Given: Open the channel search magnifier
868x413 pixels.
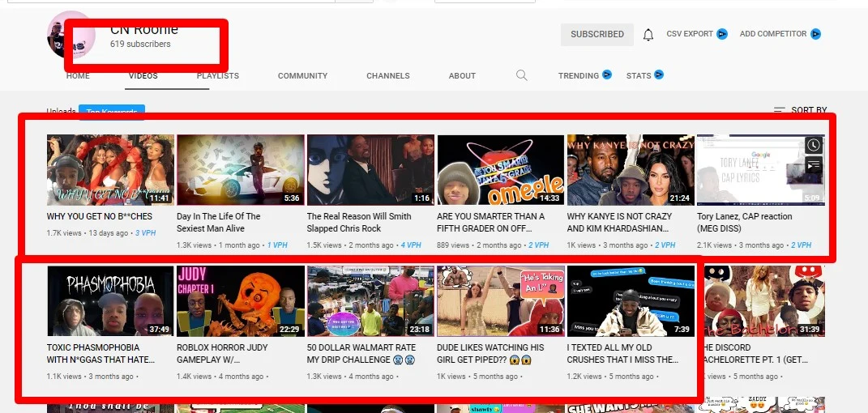Looking at the screenshot, I should click(522, 75).
